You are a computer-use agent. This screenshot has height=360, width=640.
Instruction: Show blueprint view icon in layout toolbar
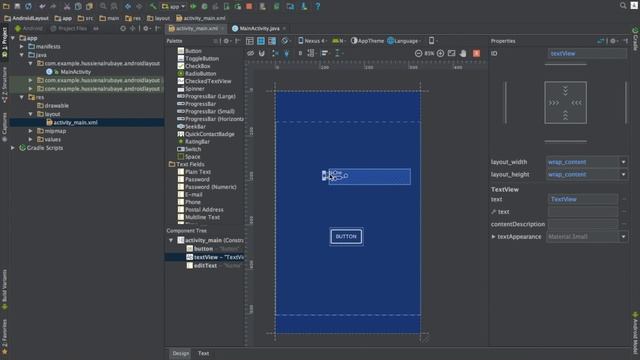click(x=260, y=41)
